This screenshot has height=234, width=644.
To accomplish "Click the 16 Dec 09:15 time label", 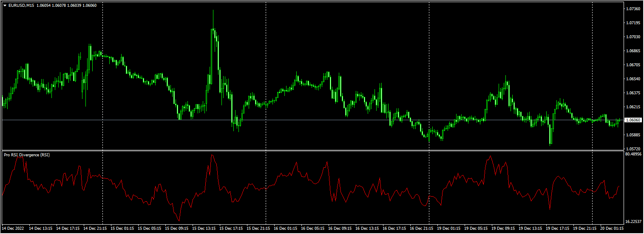I will tap(340, 228).
